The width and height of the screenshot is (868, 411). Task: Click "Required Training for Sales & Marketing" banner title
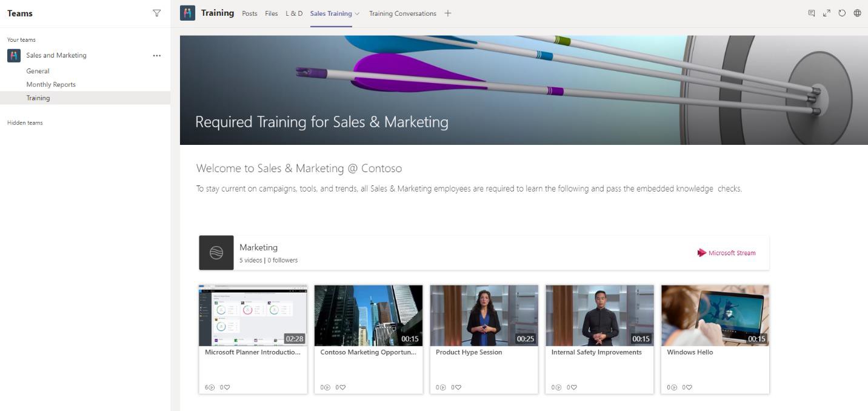click(x=322, y=122)
